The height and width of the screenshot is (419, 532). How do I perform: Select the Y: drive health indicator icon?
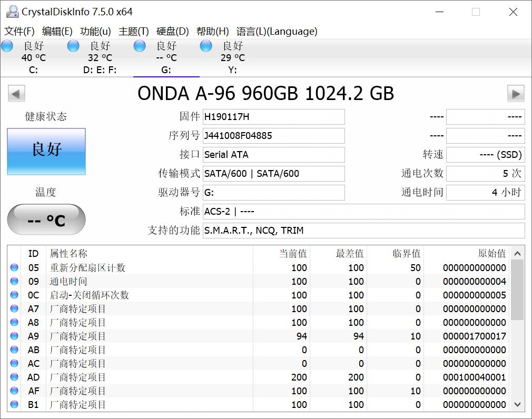pyautogui.click(x=205, y=46)
